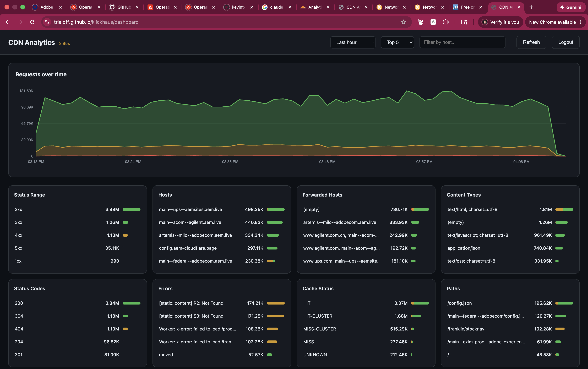Screen dimensions: 588x369
Task: Select the 2xx row in Status Range
Action: (x=78, y=209)
